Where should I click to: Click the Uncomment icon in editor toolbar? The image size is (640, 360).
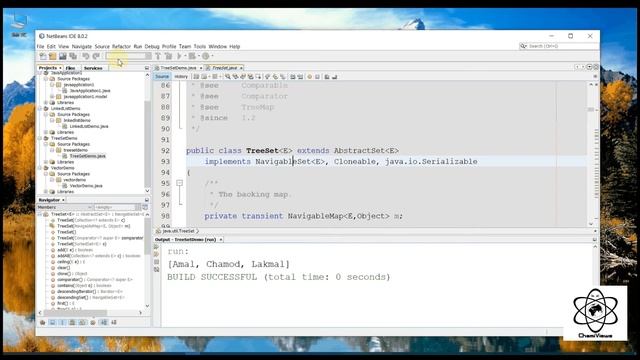click(x=335, y=77)
